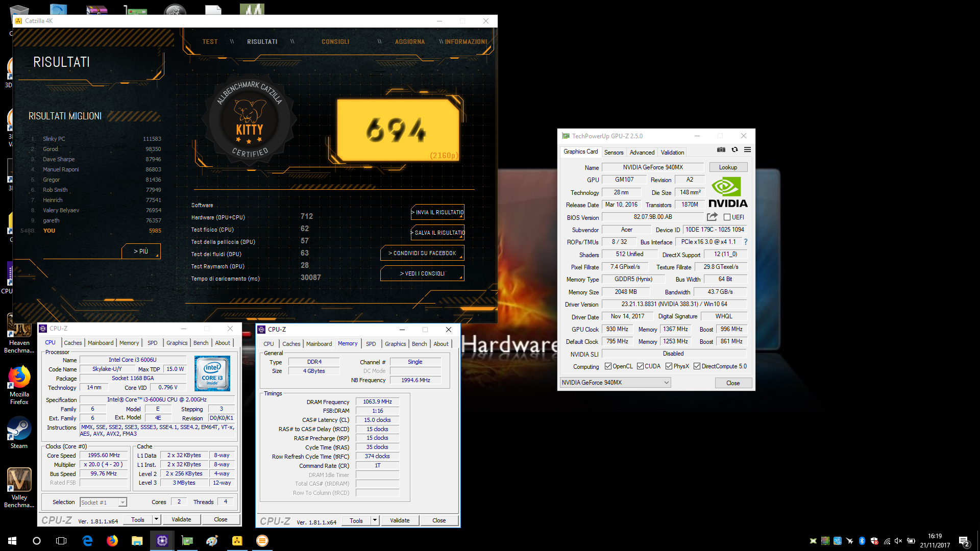This screenshot has height=551, width=980.
Task: Switch to GPU-Z via its taskbar icon
Action: tap(187, 541)
